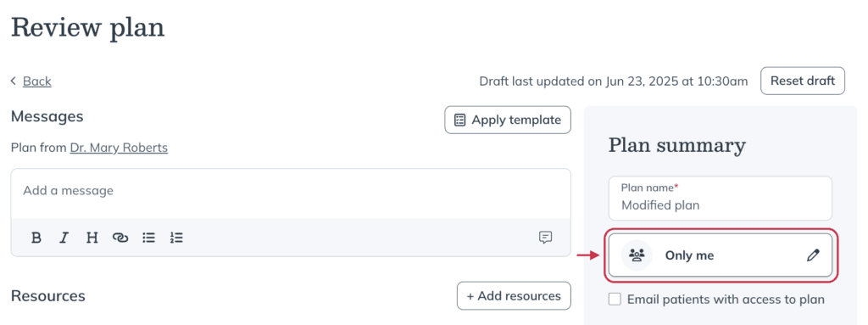Enable Email patients with access to plan
Viewport: 868px width, 325px height.
(615, 300)
